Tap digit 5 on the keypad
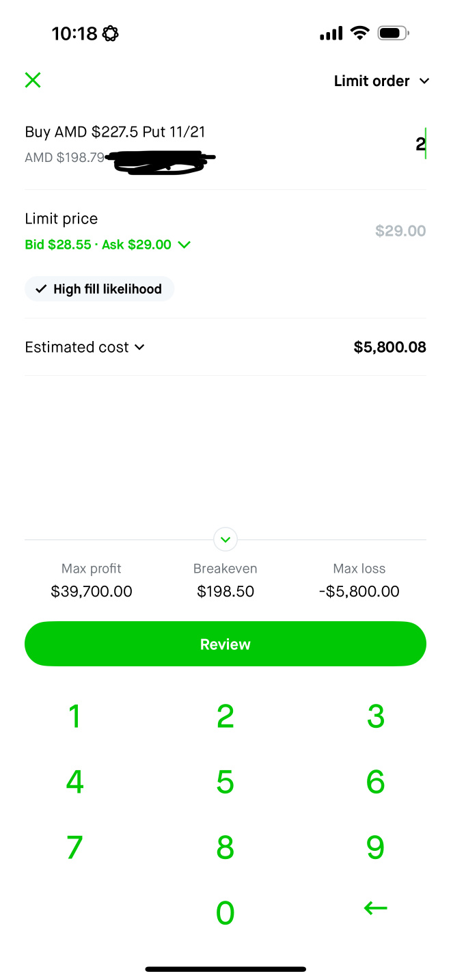Image resolution: width=451 pixels, height=980 pixels. click(225, 782)
